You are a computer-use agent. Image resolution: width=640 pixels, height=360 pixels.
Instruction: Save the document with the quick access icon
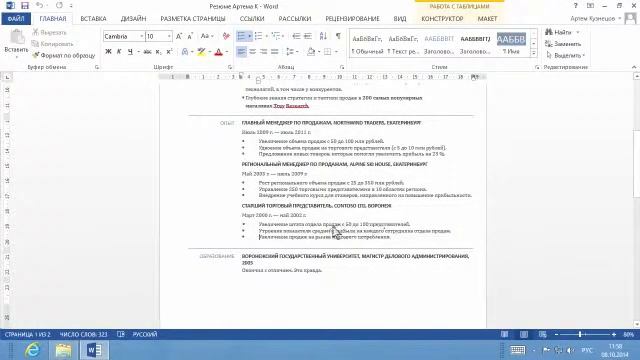click(25, 6)
